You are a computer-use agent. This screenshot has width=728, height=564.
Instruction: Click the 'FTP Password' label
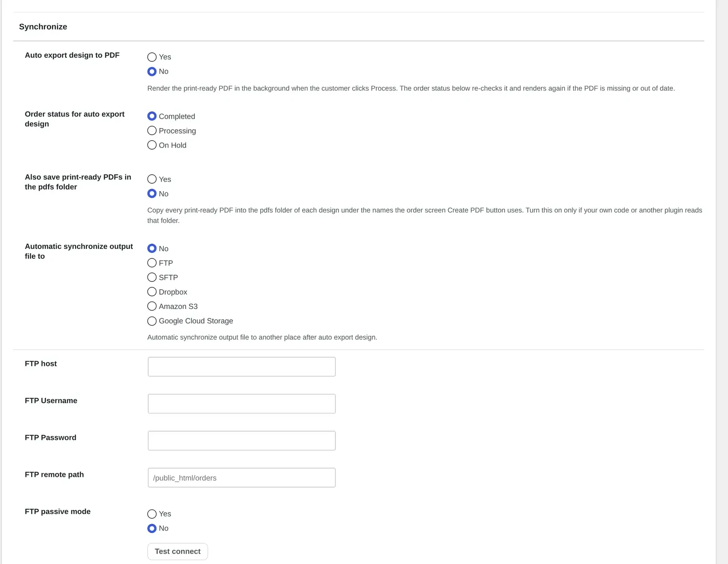[51, 438]
